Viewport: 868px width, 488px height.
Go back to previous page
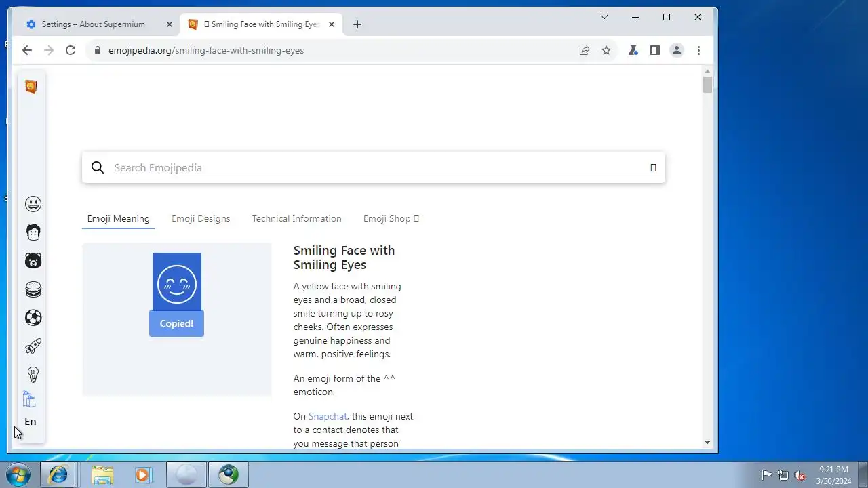coord(26,50)
